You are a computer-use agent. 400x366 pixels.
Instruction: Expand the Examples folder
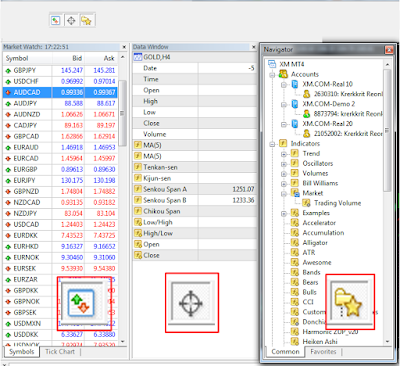pyautogui.click(x=284, y=213)
